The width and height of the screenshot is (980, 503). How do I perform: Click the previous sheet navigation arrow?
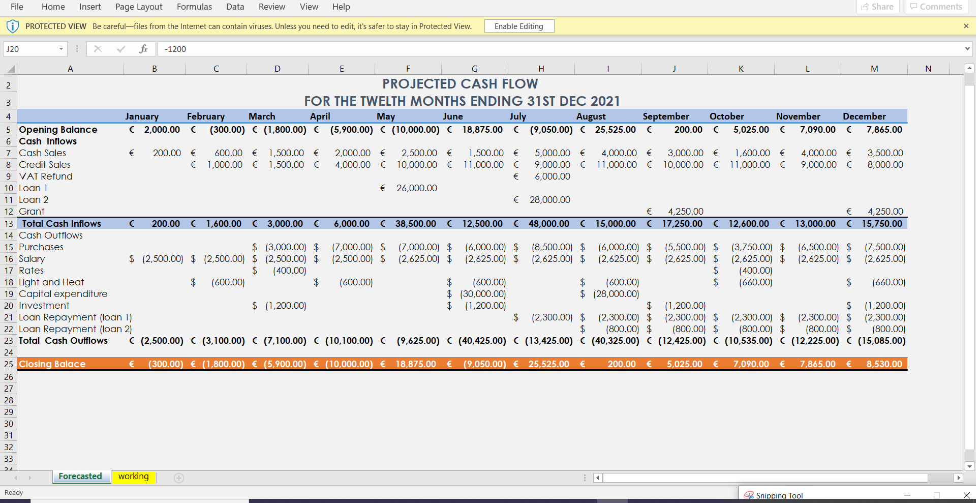click(x=16, y=478)
